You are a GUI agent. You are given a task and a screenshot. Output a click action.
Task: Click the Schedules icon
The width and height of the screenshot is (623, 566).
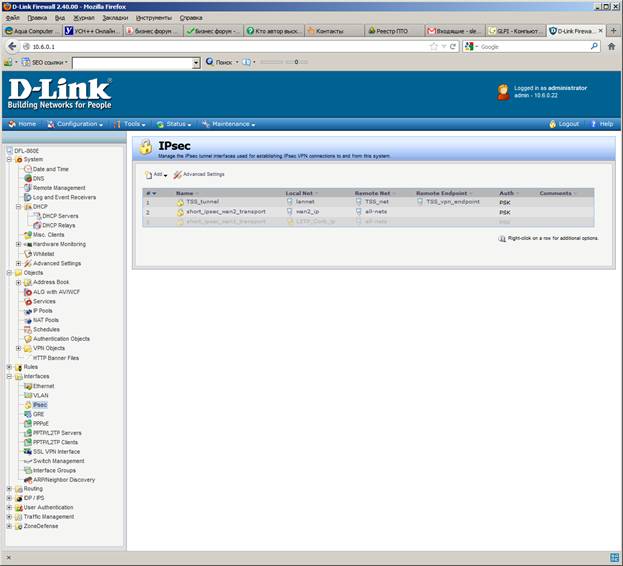[28, 330]
